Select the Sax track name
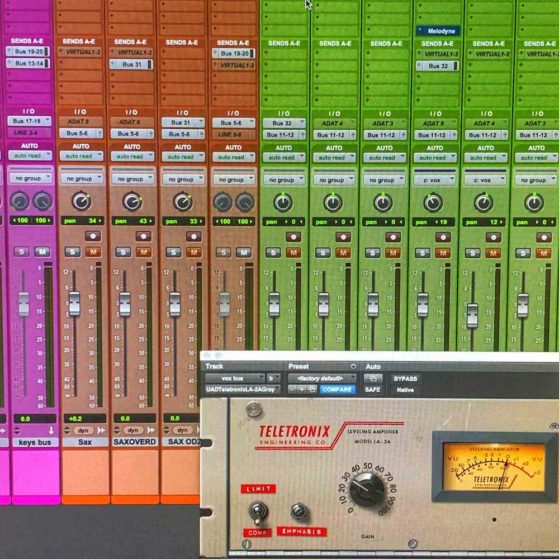559x559 pixels. [x=85, y=442]
